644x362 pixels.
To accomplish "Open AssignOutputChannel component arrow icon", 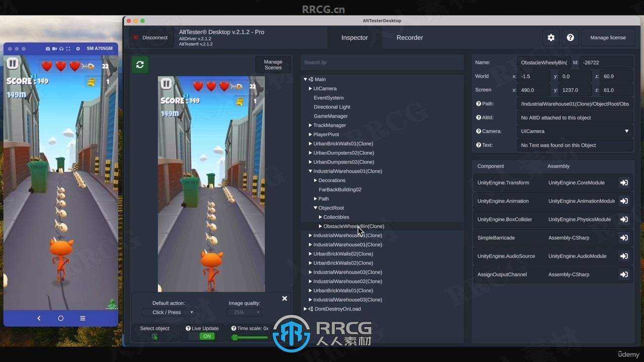I will [x=624, y=275].
